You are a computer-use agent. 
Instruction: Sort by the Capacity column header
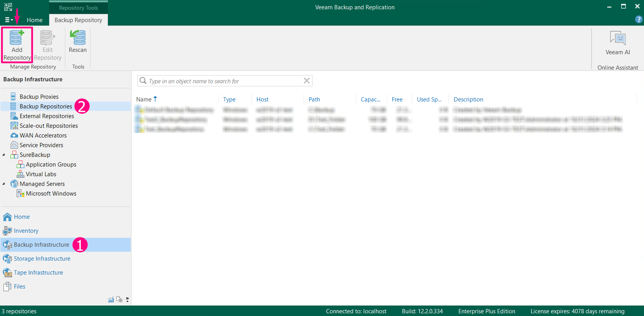pyautogui.click(x=371, y=100)
